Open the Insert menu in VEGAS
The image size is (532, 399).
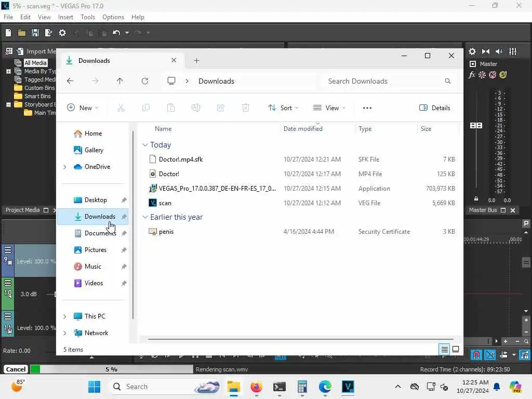click(65, 17)
